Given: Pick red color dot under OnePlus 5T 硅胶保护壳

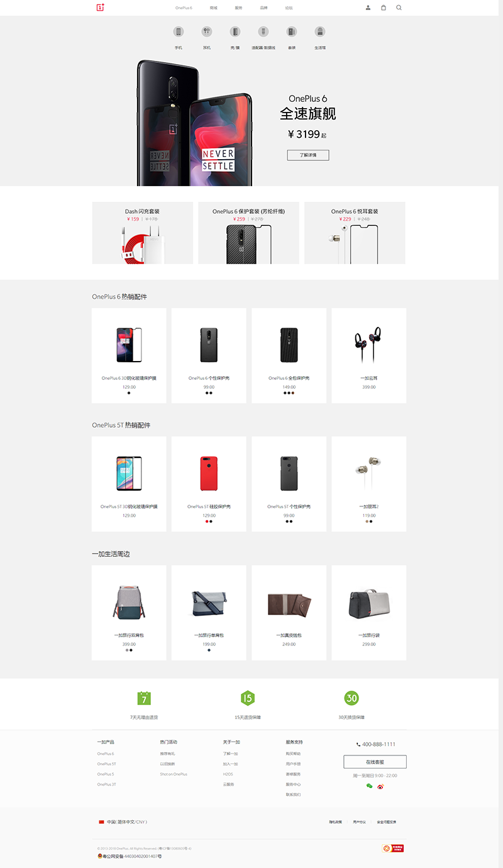Looking at the screenshot, I should click(207, 521).
